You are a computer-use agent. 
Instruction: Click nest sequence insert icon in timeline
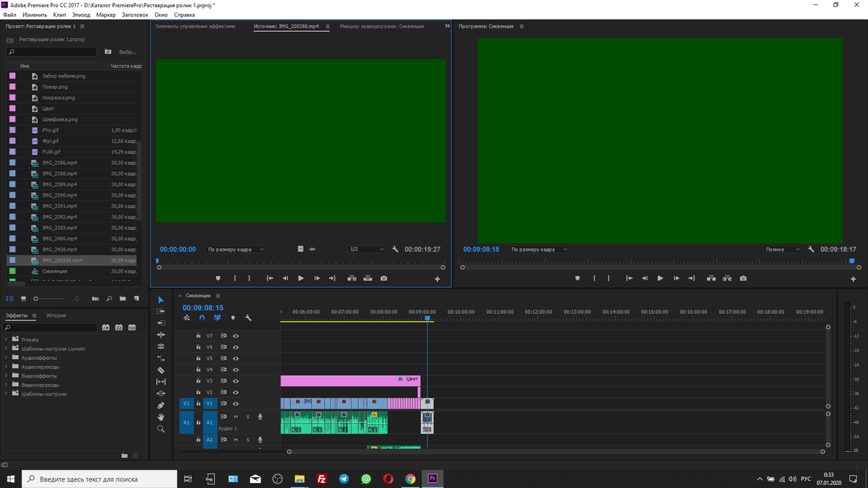[187, 317]
